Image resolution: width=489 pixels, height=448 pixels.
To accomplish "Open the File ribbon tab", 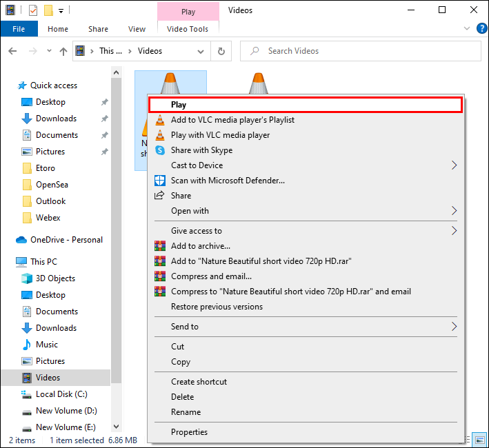I will 19,29.
